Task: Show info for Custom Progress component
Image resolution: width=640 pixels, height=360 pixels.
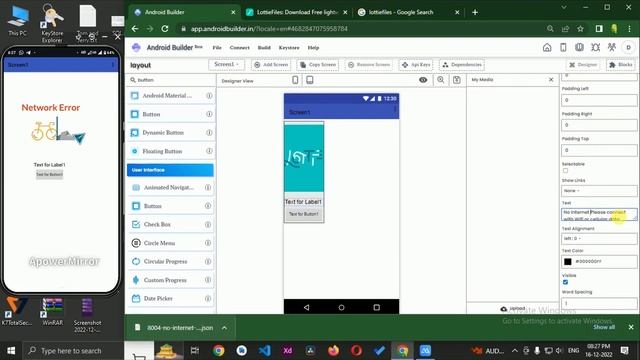Action: click(208, 280)
